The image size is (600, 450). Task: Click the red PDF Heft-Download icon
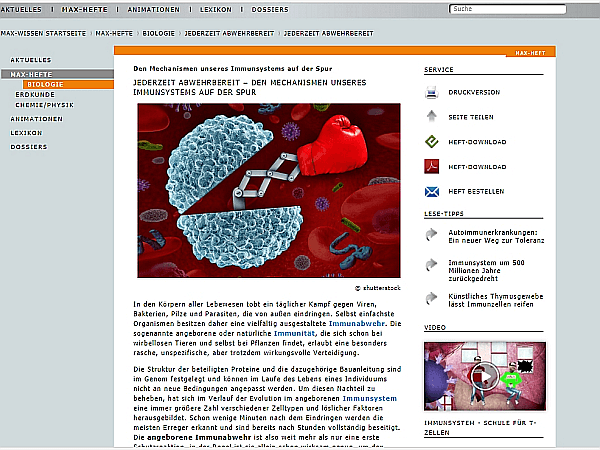click(432, 167)
